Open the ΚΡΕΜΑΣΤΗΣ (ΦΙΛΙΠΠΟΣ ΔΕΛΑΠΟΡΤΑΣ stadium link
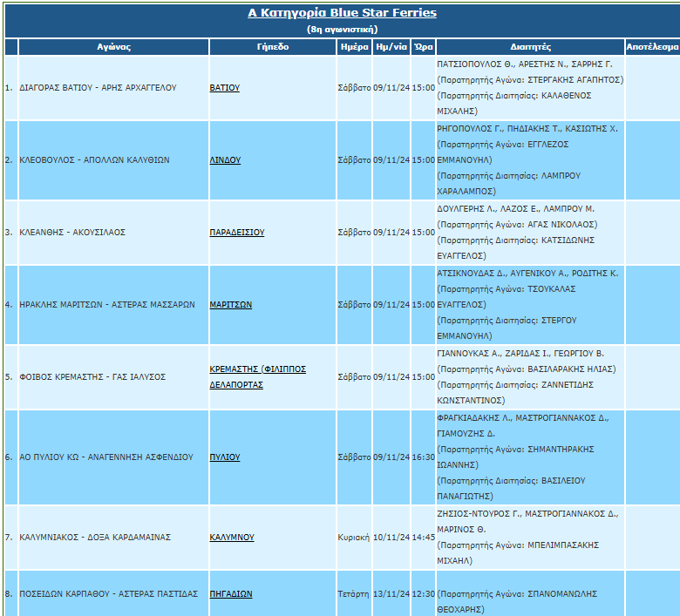Viewport: 680px width, 616px height. [x=257, y=376]
